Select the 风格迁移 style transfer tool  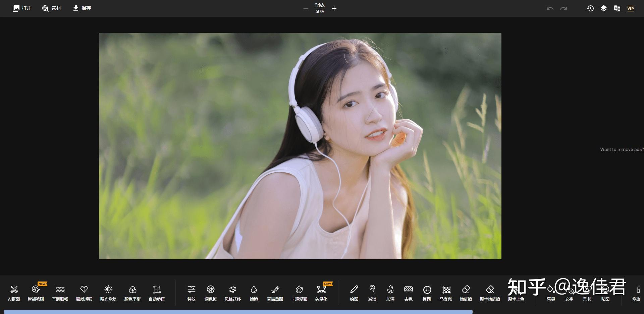click(x=233, y=293)
